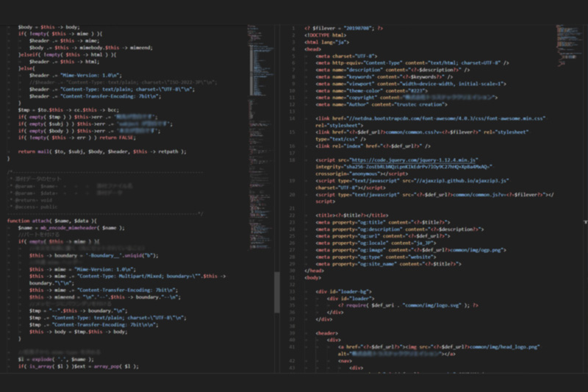Click the meta name="viewport" line

pos(411,84)
